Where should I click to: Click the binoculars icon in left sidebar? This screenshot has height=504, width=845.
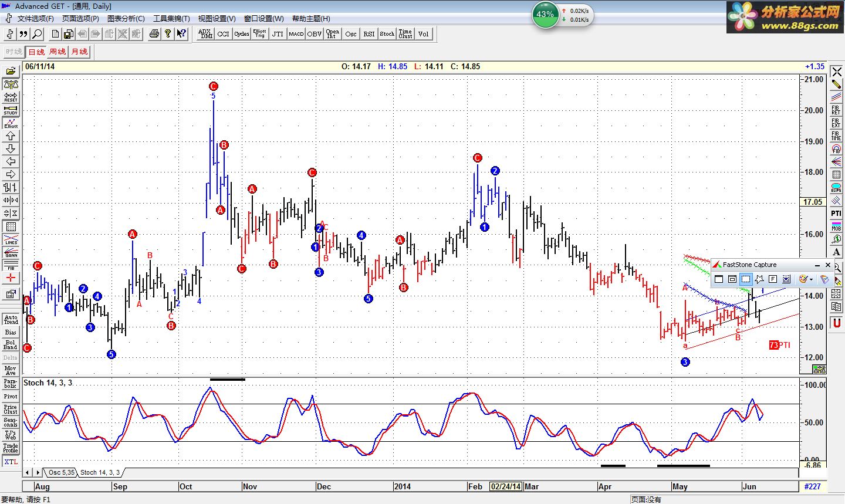11,84
